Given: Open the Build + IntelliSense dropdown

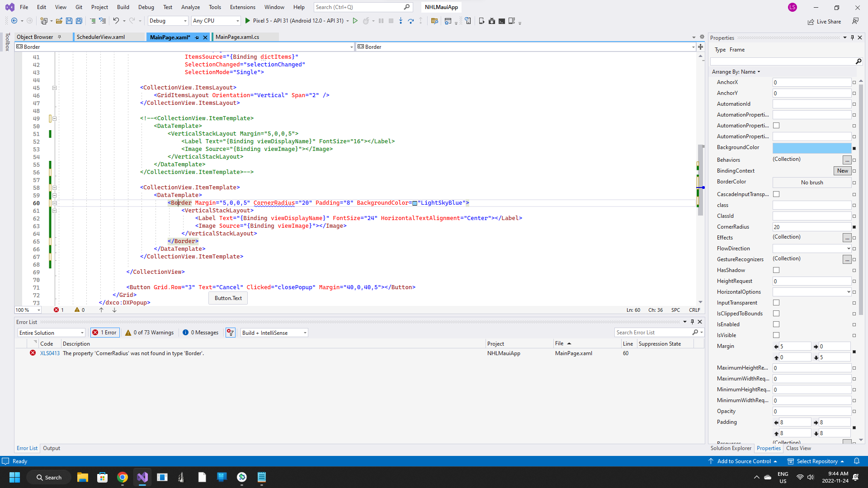Looking at the screenshot, I should [x=274, y=333].
